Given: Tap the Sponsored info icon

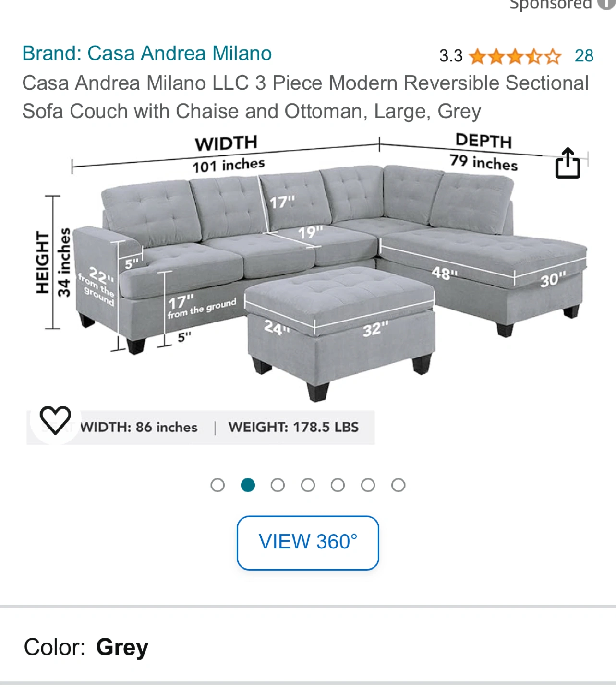Looking at the screenshot, I should point(607,4).
